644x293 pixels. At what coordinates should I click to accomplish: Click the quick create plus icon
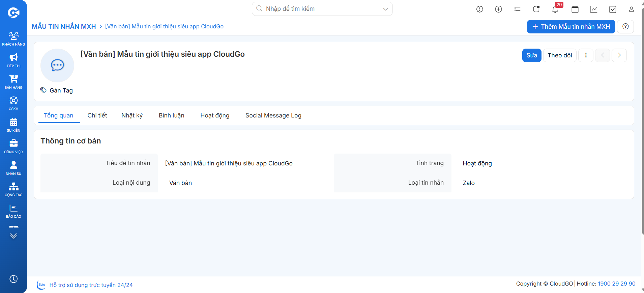499,9
